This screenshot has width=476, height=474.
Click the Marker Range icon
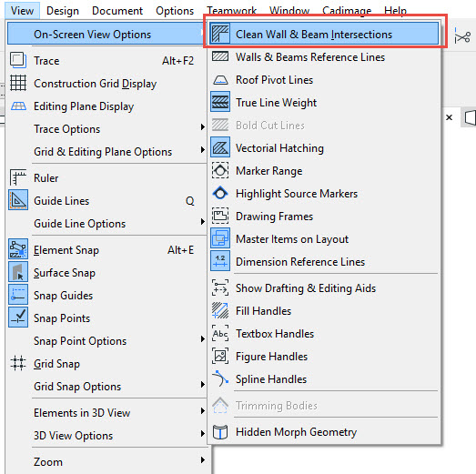(220, 170)
